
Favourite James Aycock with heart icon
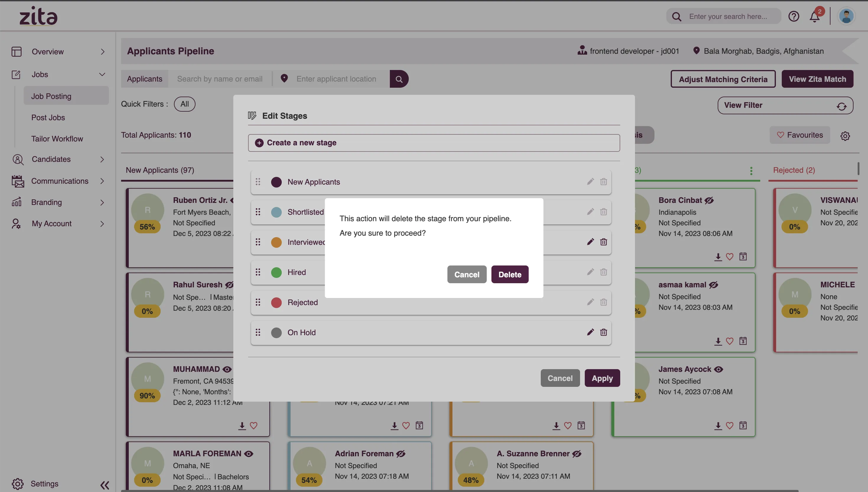click(x=730, y=426)
